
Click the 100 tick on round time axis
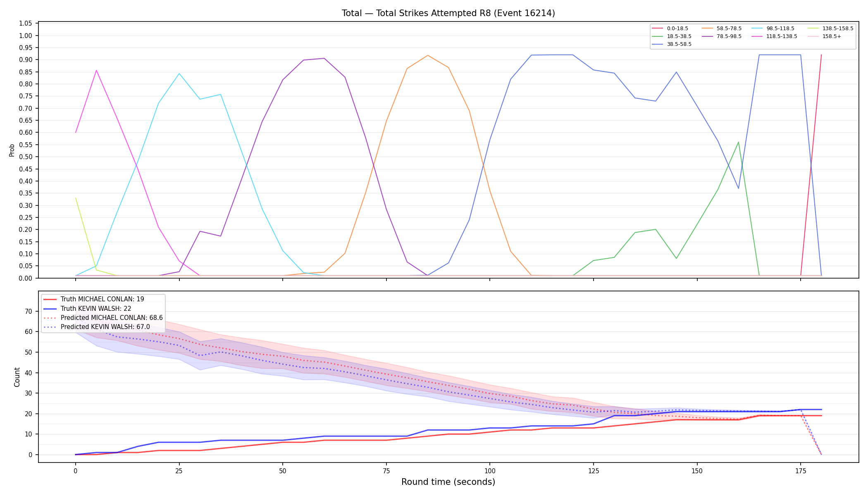(490, 471)
